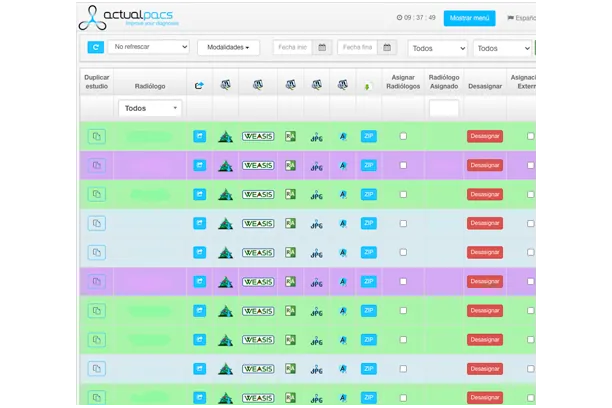Tick the 'Asignar Radiólogos' checkbox in the second purple row

[403, 282]
